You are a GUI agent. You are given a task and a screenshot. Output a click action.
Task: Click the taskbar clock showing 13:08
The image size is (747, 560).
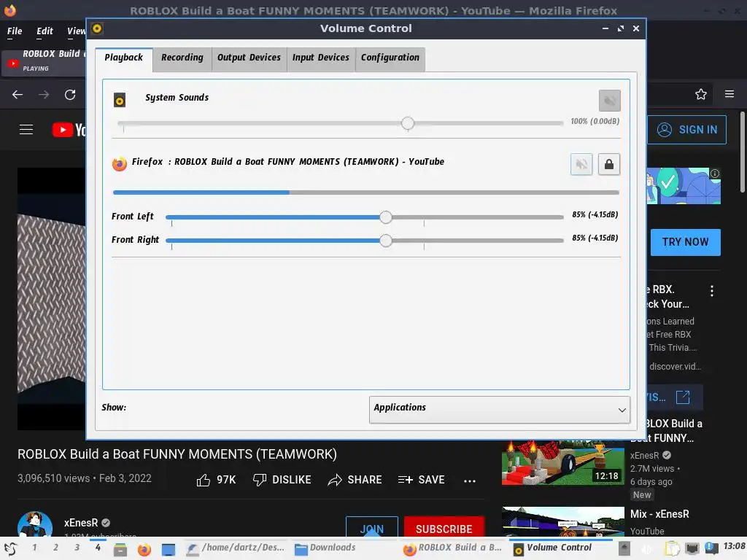pyautogui.click(x=734, y=546)
